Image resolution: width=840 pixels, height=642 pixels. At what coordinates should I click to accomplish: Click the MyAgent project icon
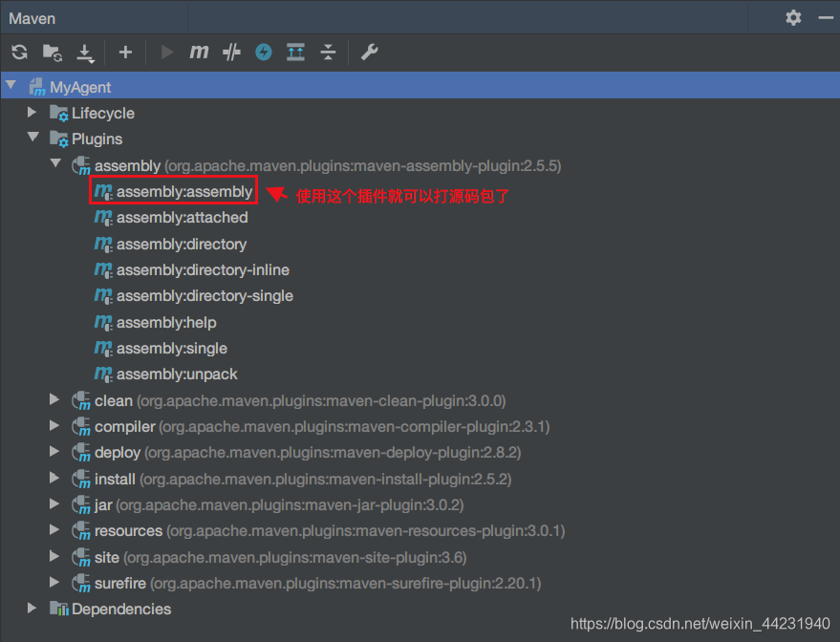[x=37, y=87]
